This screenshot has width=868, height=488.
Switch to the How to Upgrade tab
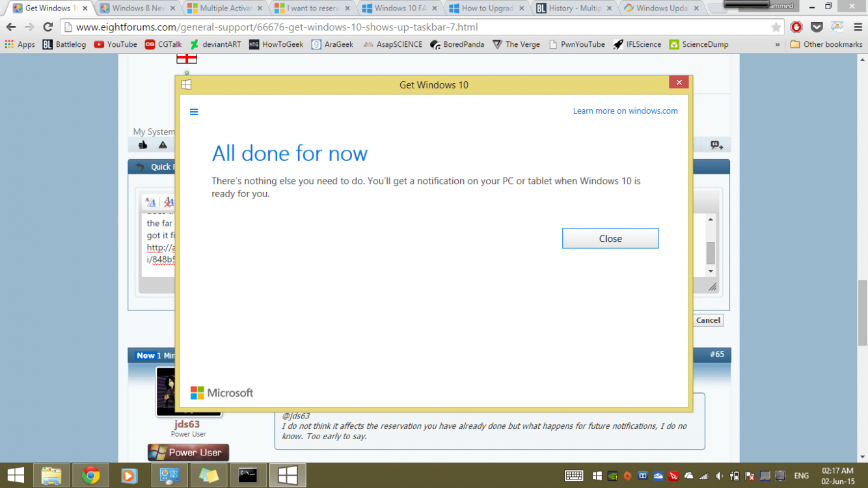[487, 8]
